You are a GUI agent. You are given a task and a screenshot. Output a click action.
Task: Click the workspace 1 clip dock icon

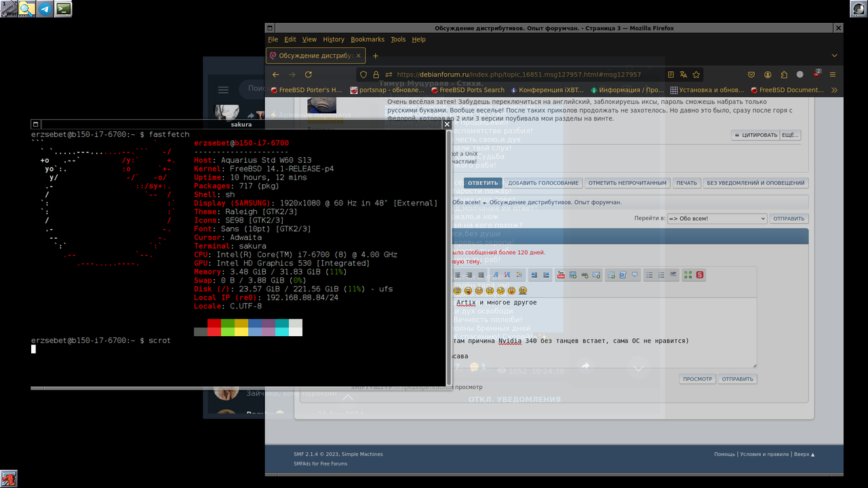[x=9, y=8]
